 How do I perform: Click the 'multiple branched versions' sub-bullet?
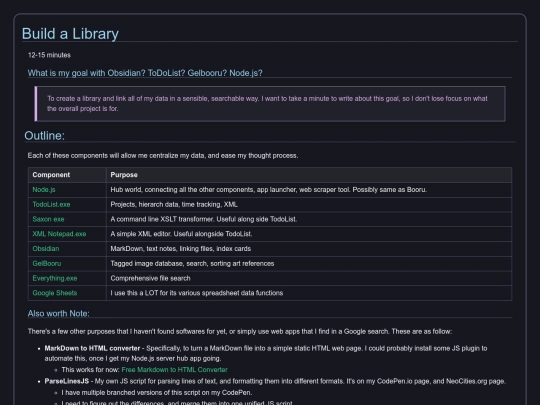[x=157, y=393]
